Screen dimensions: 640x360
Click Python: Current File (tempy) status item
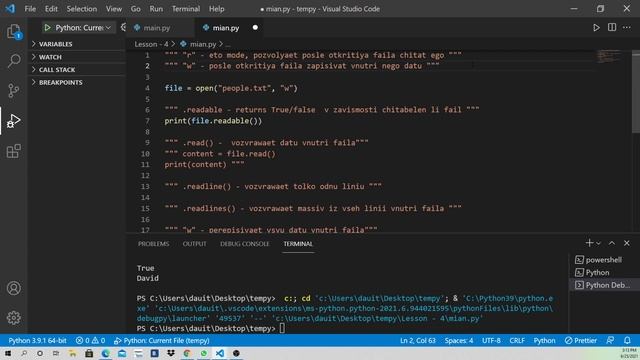tap(162, 340)
